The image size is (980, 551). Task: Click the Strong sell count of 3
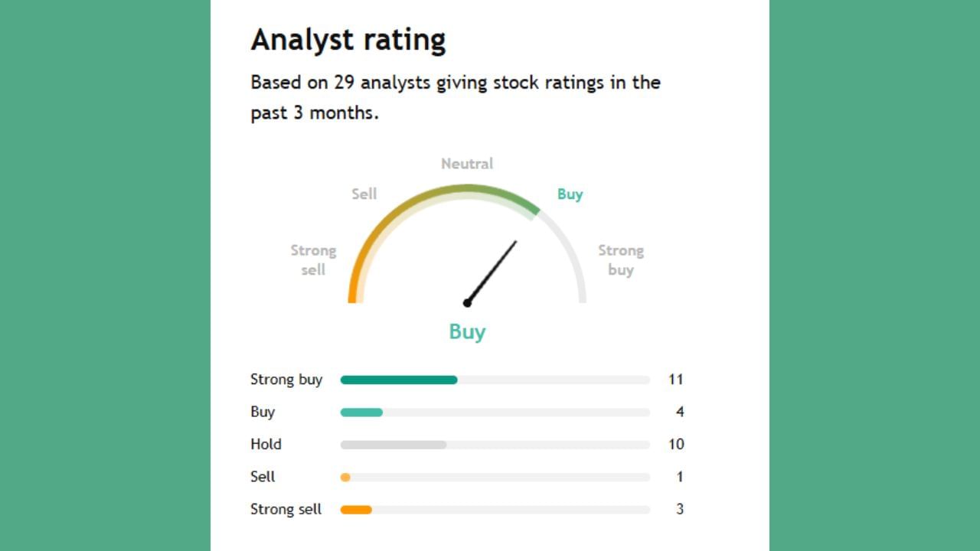(680, 510)
